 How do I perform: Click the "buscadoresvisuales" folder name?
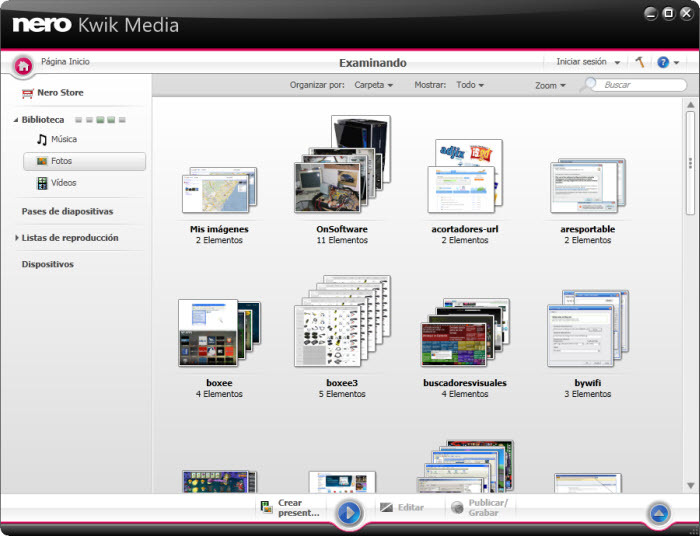point(465,383)
